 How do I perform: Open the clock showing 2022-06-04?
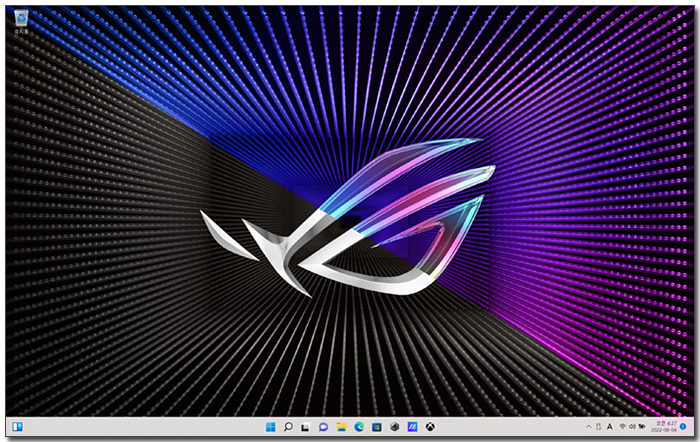click(x=664, y=427)
